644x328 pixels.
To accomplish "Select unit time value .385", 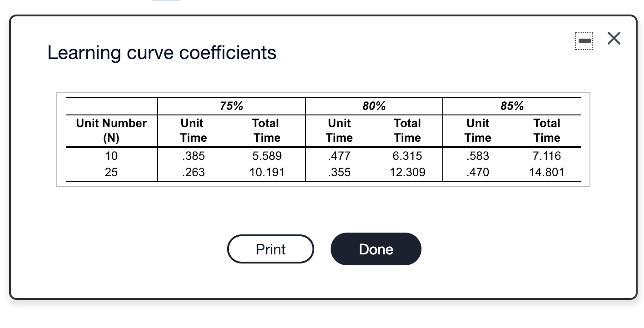I will (x=193, y=156).
